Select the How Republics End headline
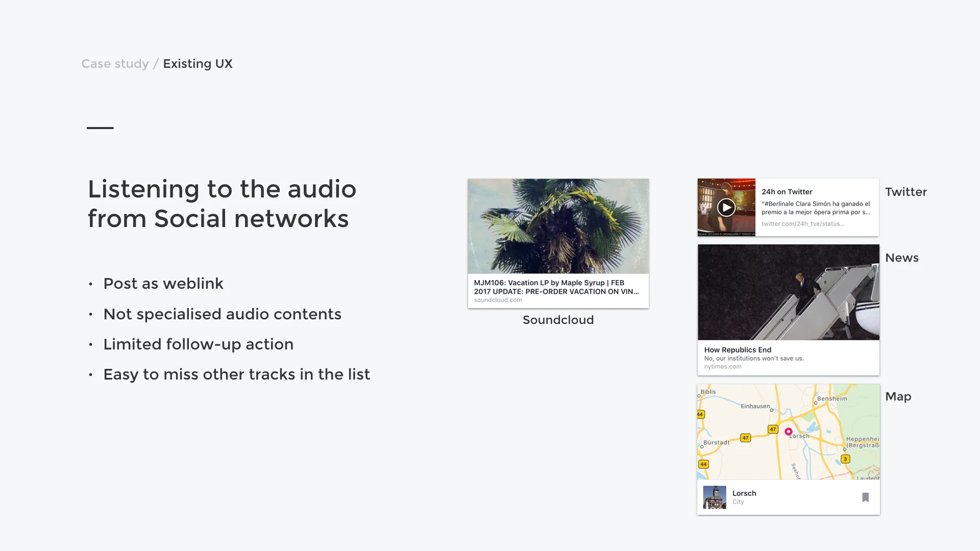The height and width of the screenshot is (551, 980). [738, 350]
